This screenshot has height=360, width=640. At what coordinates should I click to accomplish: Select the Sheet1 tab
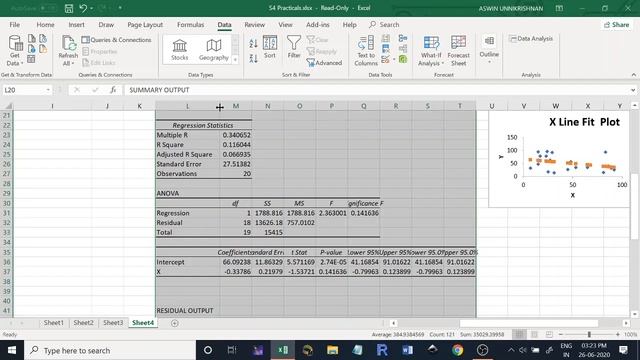[x=53, y=323]
